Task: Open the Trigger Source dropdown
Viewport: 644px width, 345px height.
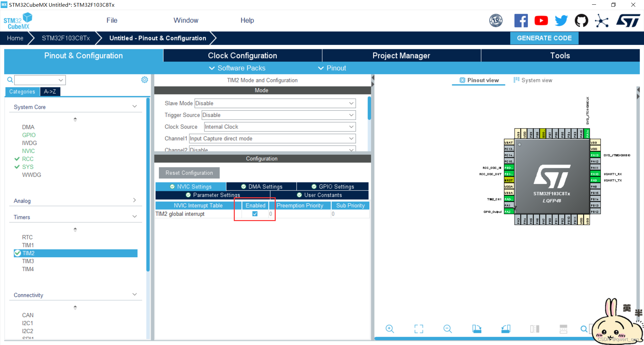Action: click(278, 115)
